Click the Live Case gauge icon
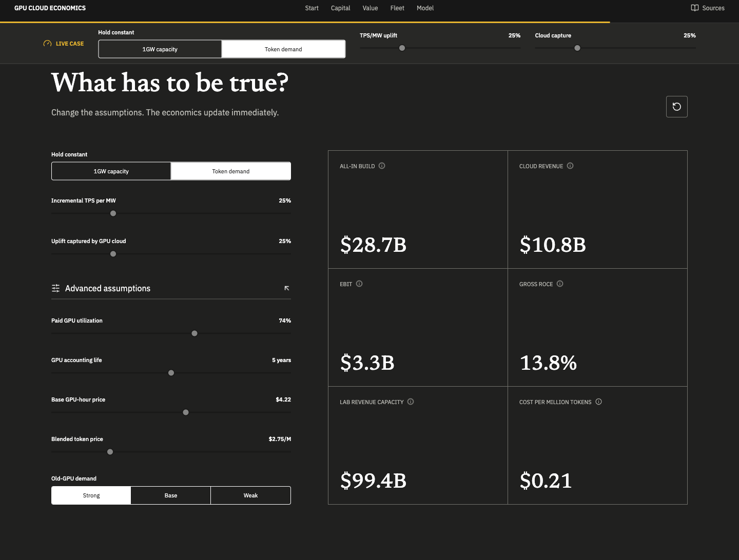Image resolution: width=739 pixels, height=560 pixels. coord(47,44)
